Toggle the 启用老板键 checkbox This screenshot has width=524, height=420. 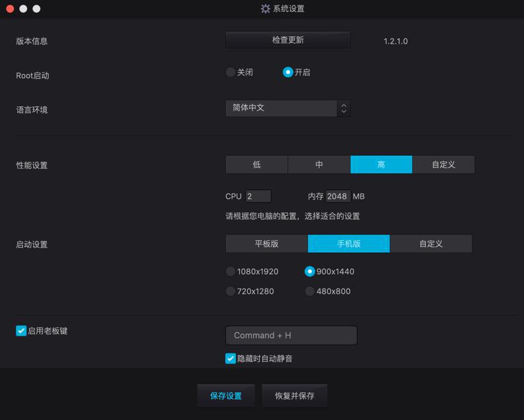point(21,331)
